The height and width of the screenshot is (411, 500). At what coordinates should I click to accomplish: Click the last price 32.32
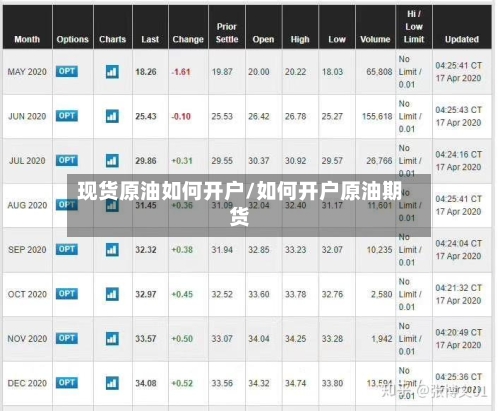click(146, 250)
